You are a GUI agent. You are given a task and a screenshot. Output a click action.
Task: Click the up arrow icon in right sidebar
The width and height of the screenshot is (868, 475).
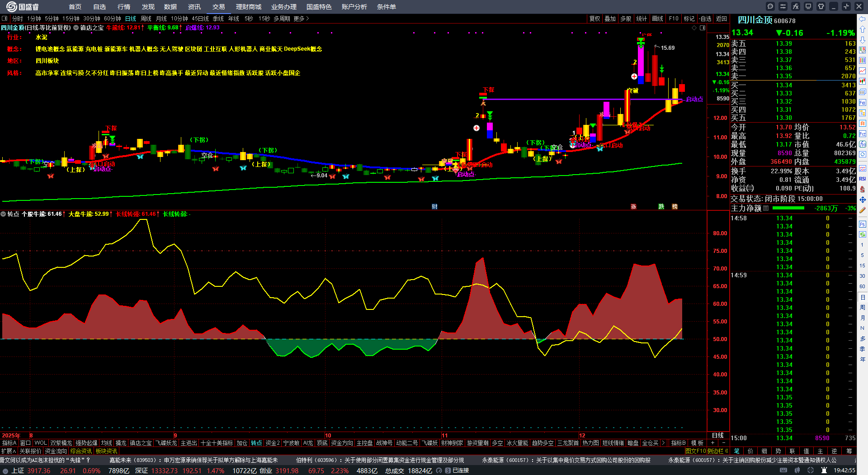(863, 29)
